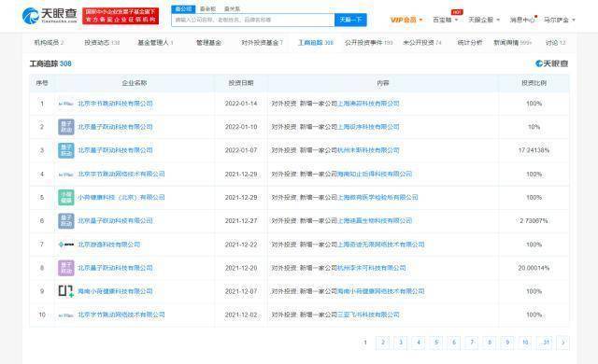598x364 pixels.
Task: Switch to the 讨论 tab
Action: click(x=555, y=43)
